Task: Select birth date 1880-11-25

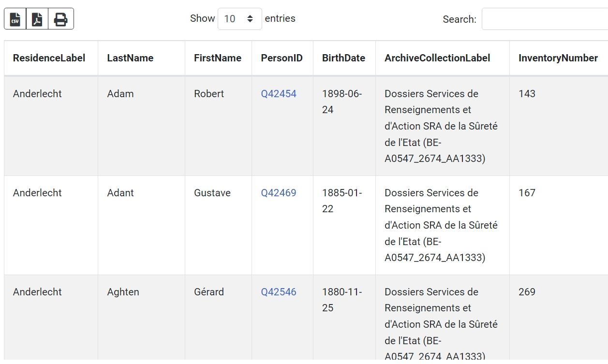Action: [342, 300]
